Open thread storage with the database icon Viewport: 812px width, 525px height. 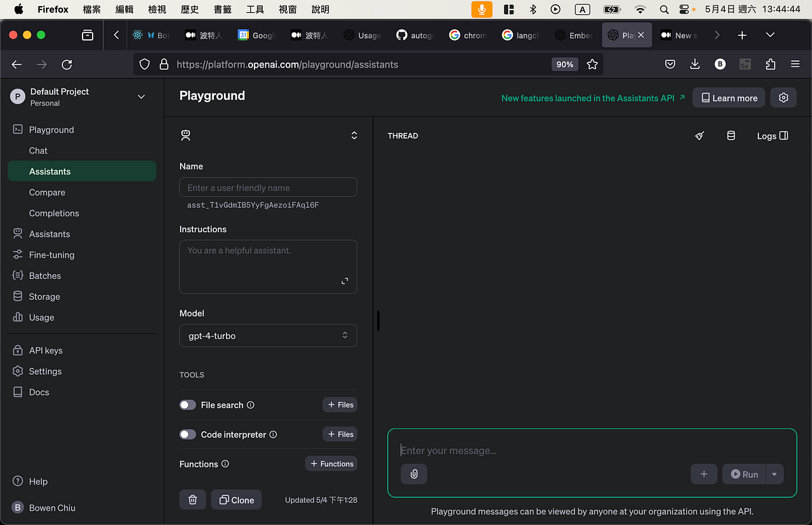pyautogui.click(x=731, y=135)
